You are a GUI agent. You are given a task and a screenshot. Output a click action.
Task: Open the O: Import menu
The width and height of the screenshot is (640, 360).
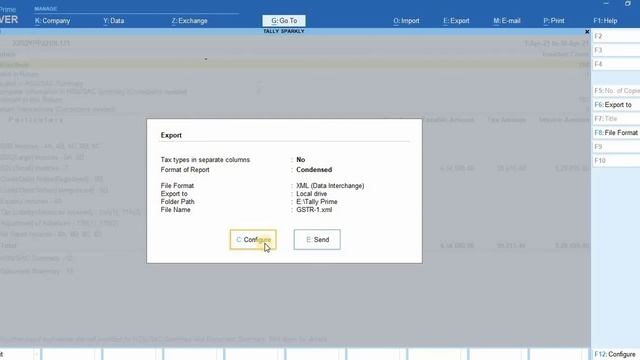[406, 21]
